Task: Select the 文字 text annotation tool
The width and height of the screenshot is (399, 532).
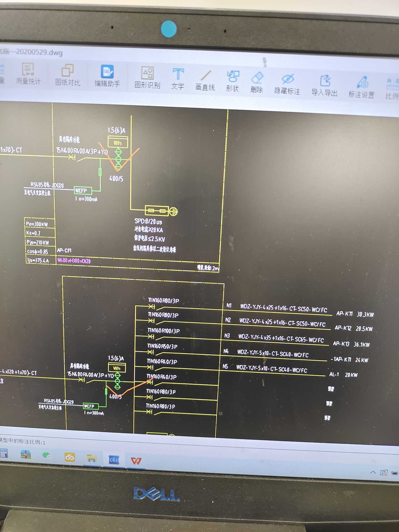Action: 178,79
